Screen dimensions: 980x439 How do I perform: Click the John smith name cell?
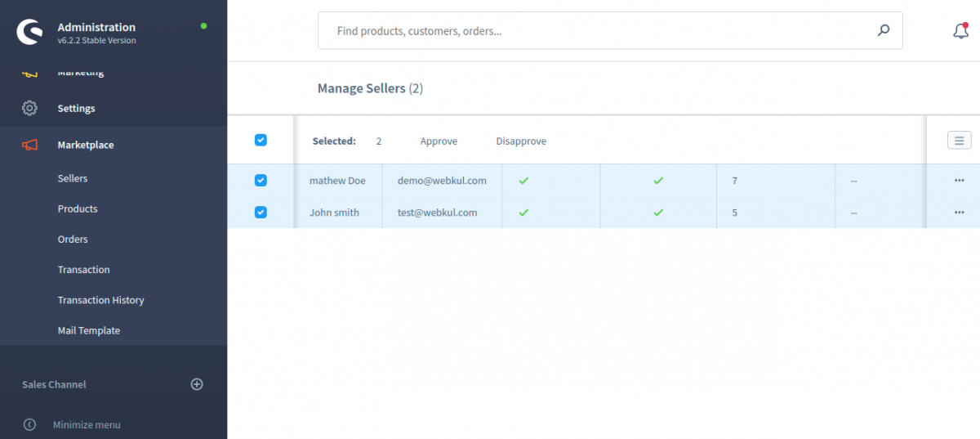click(x=334, y=213)
